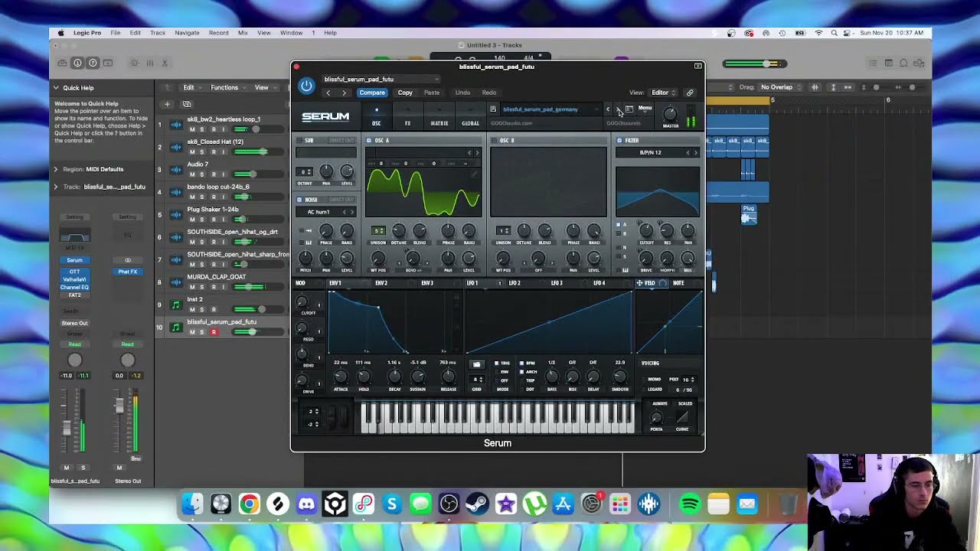Screen dimensions: 980x551
Task: Open Google Chrome in the Dock
Action: click(249, 504)
